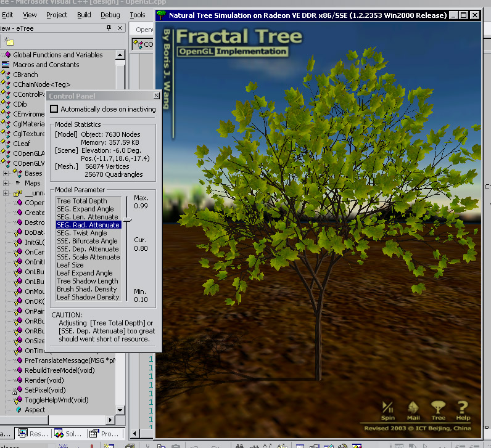
Task: Open the Build menu
Action: (84, 15)
